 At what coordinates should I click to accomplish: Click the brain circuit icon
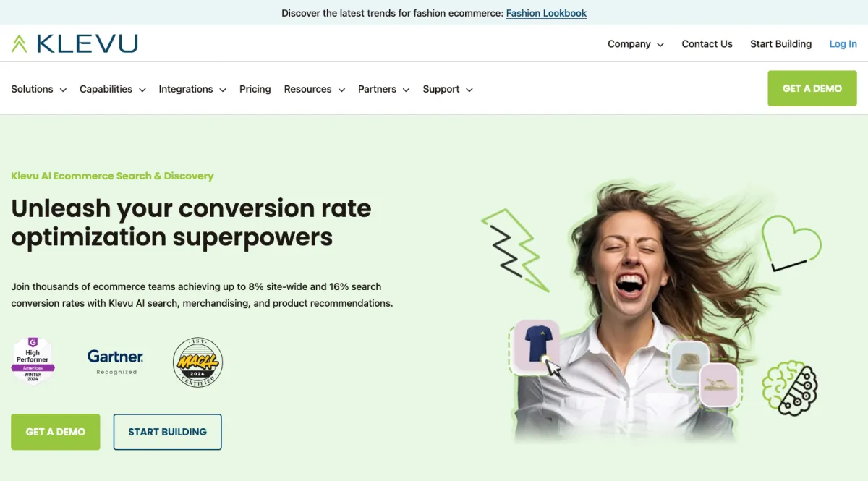point(790,388)
